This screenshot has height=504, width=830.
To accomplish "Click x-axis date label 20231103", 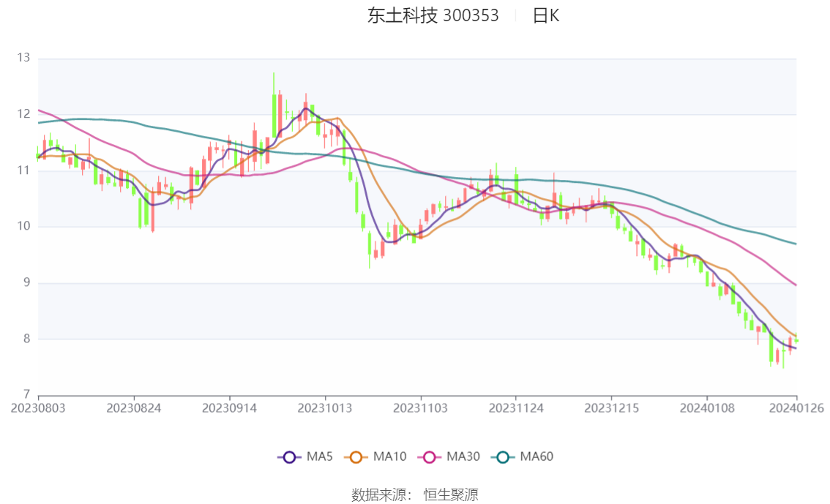I will pos(420,408).
